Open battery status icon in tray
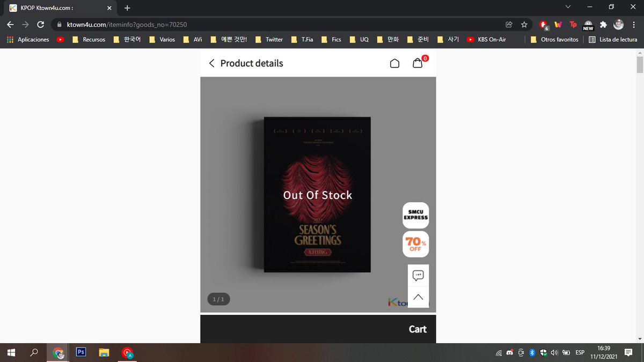Screen dimensions: 644x362 coord(566,353)
